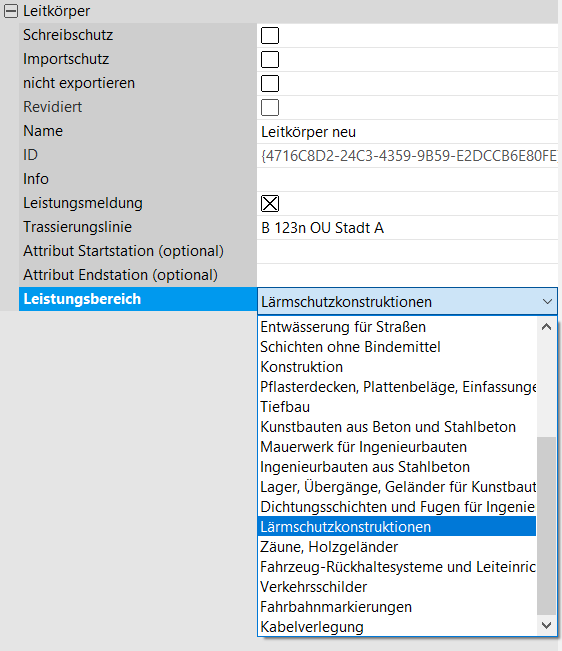Close the Leistungsbereich dropdown via its arrow
The image size is (562, 651).
click(x=547, y=301)
